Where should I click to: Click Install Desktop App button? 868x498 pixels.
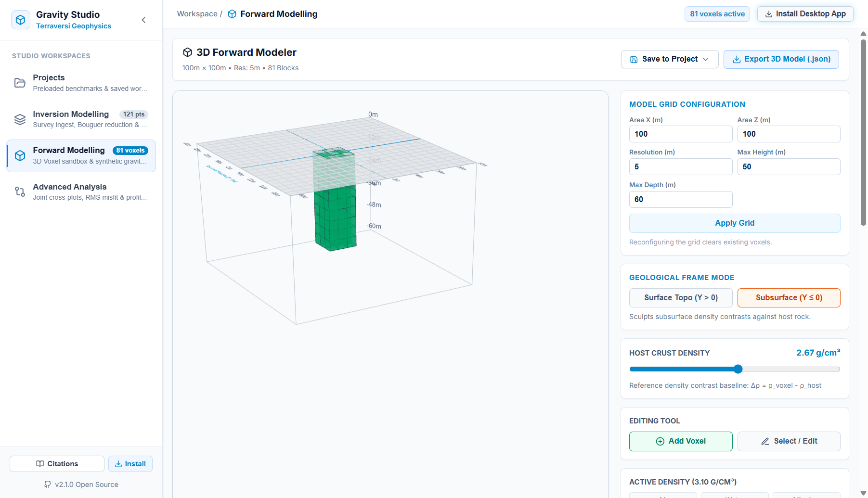click(805, 14)
